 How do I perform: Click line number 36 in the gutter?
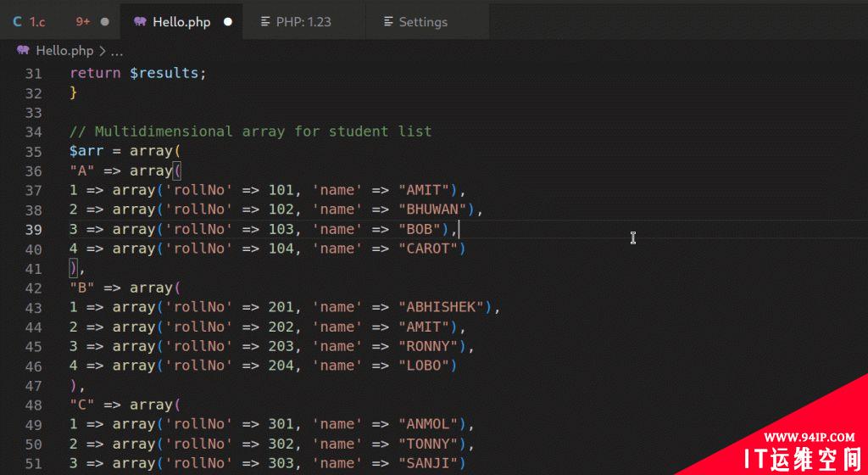pos(33,171)
